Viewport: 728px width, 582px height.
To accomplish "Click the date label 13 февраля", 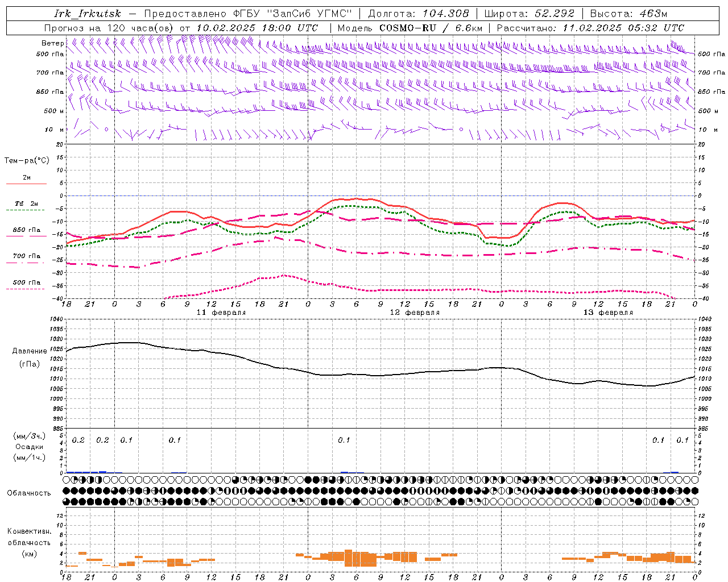I will [608, 313].
